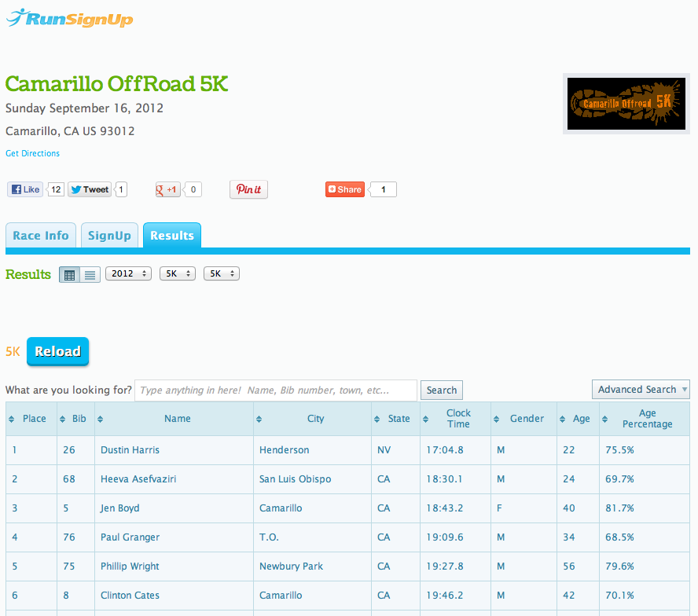
Task: Click the results search text field
Action: [276, 390]
